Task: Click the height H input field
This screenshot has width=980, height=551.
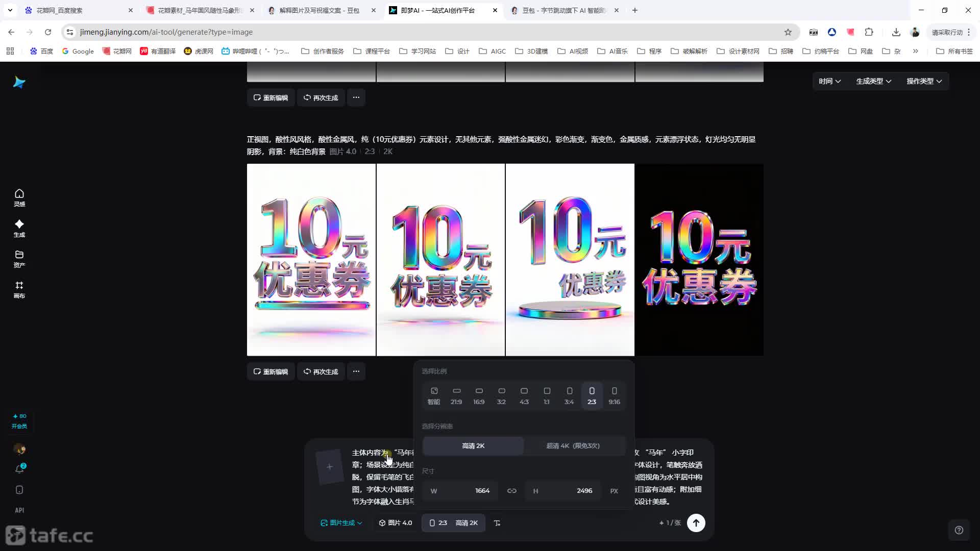Action: pyautogui.click(x=563, y=491)
